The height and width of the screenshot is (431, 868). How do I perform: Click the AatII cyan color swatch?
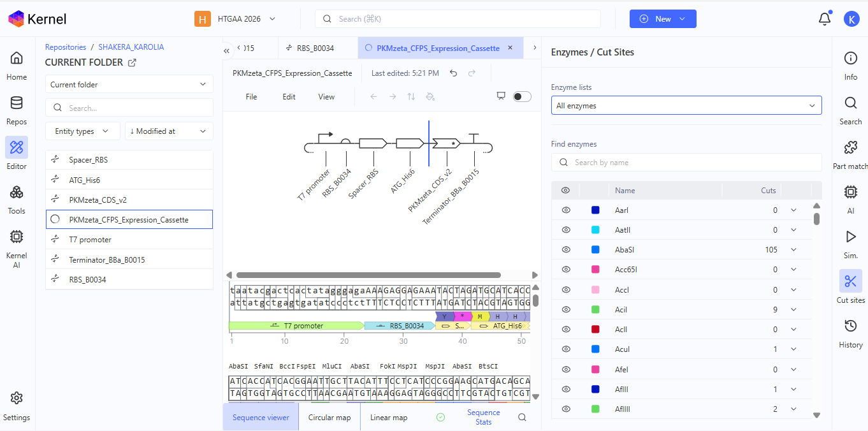(595, 230)
